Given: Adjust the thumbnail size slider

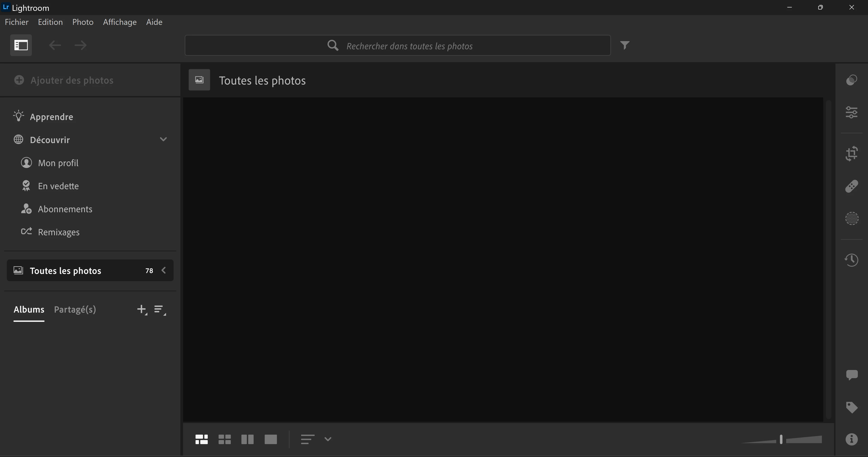Looking at the screenshot, I should [x=781, y=439].
